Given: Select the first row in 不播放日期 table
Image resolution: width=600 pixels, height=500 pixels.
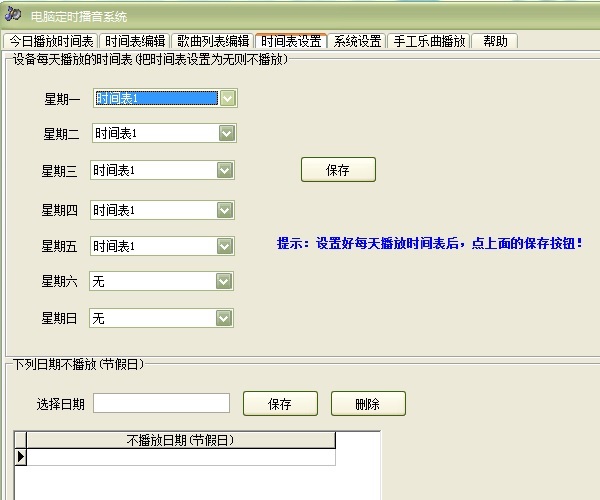Looking at the screenshot, I should [180, 457].
